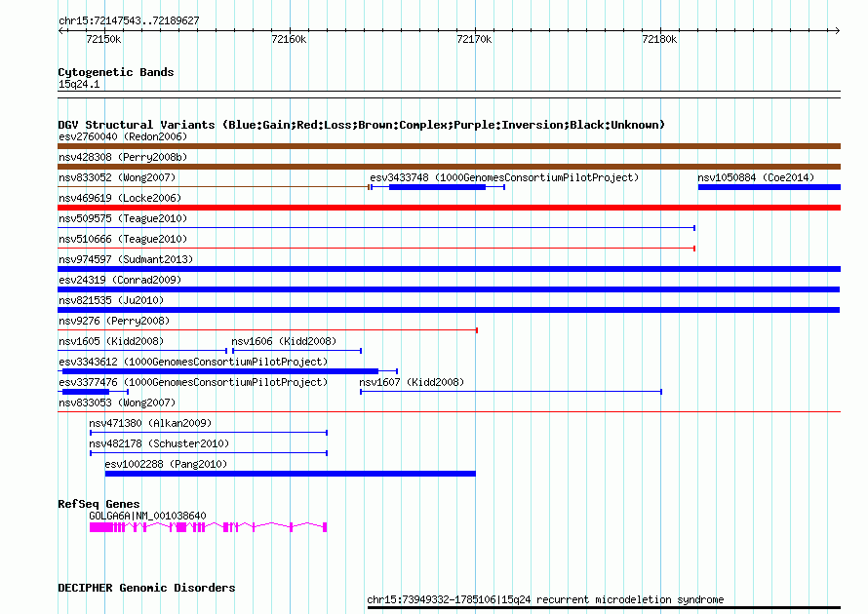Viewport: 868px width, 614px height.
Task: Click the blue bar under esv24319
Action: (449, 289)
